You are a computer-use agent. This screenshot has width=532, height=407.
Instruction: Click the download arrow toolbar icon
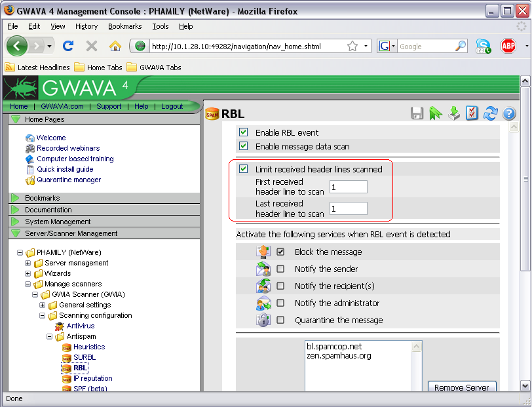coord(454,113)
